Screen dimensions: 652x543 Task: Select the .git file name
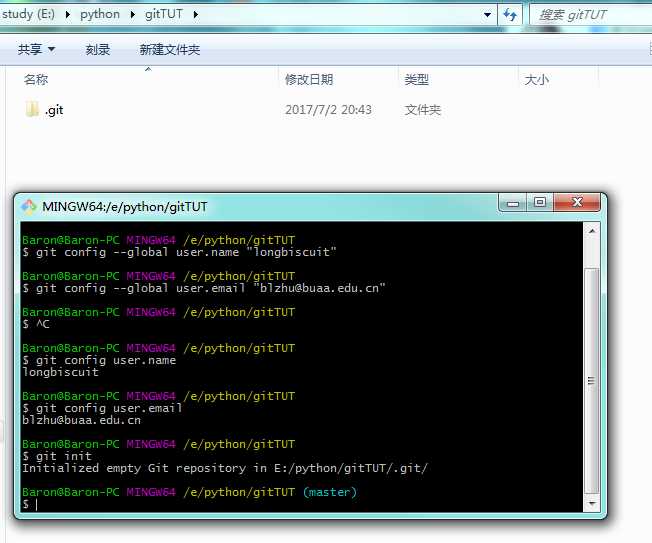pos(54,110)
